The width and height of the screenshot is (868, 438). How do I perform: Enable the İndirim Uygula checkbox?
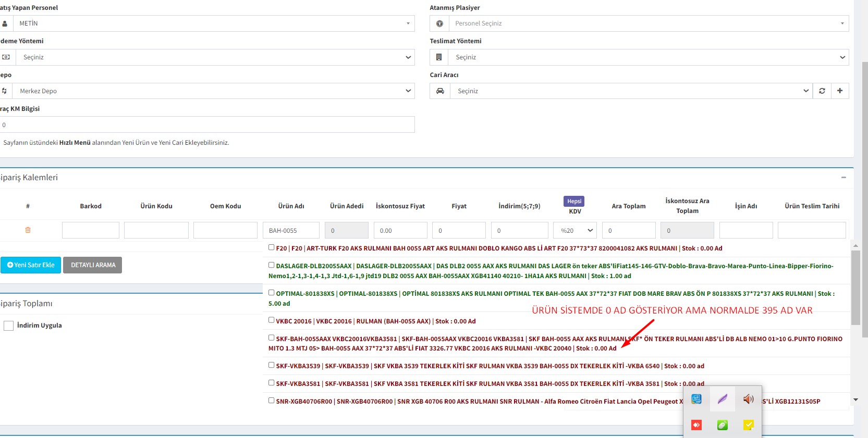pyautogui.click(x=9, y=326)
